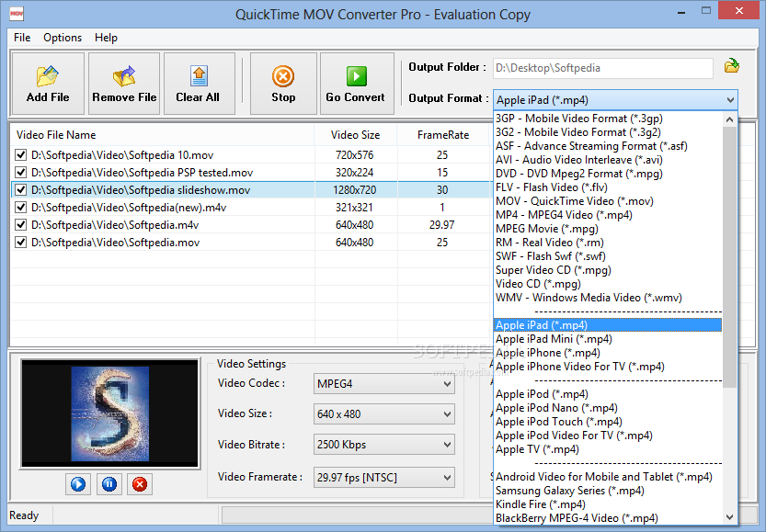Open the Video Framerate dropdown
Screen dimensions: 766x532
click(384, 478)
